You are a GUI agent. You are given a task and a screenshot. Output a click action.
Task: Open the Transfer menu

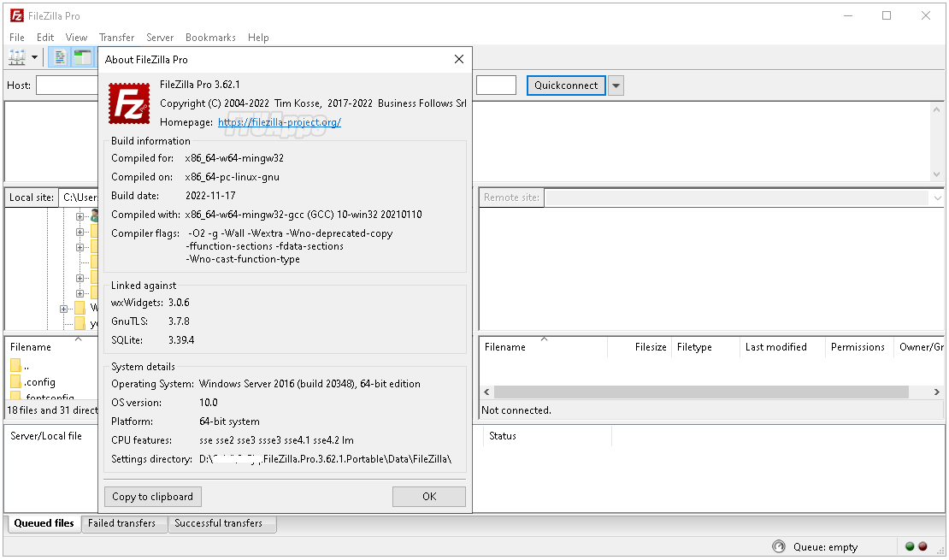pyautogui.click(x=116, y=38)
